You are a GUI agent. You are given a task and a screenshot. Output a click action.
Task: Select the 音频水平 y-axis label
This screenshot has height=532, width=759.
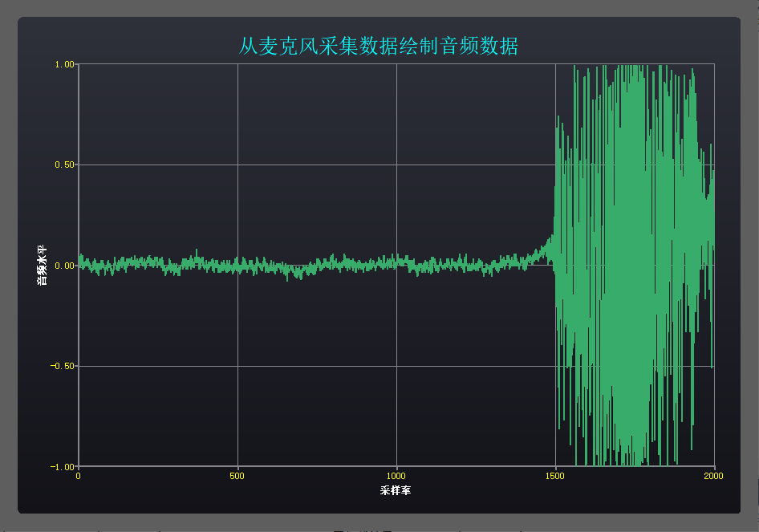point(41,265)
